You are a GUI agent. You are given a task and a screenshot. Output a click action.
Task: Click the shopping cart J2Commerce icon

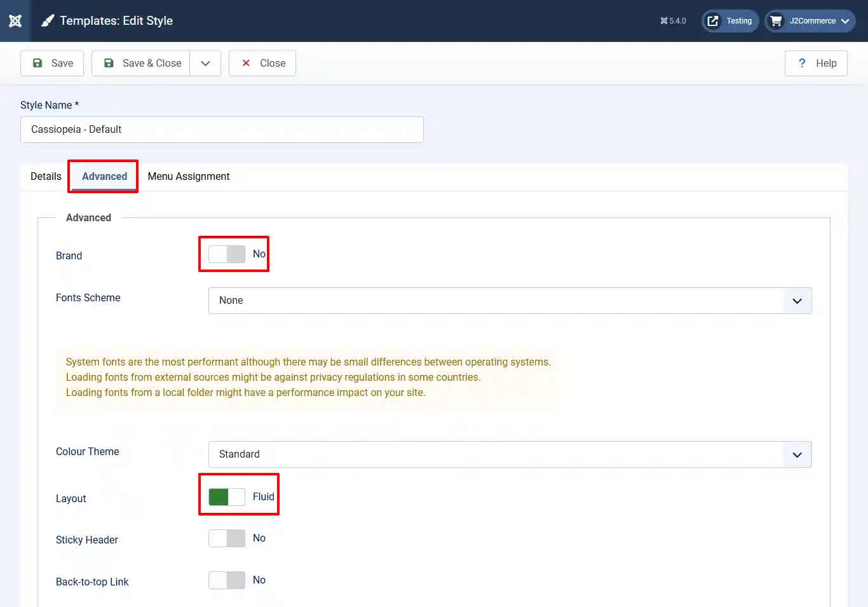pos(776,21)
